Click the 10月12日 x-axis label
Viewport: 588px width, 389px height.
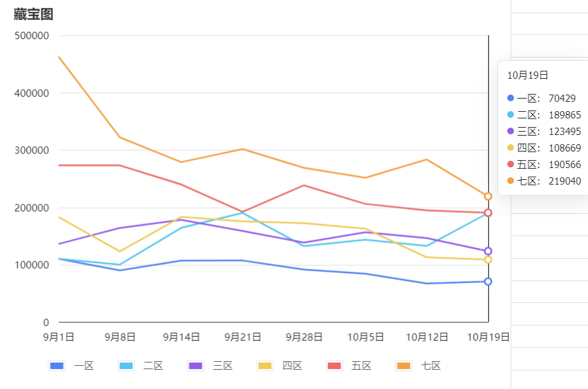[427, 337]
